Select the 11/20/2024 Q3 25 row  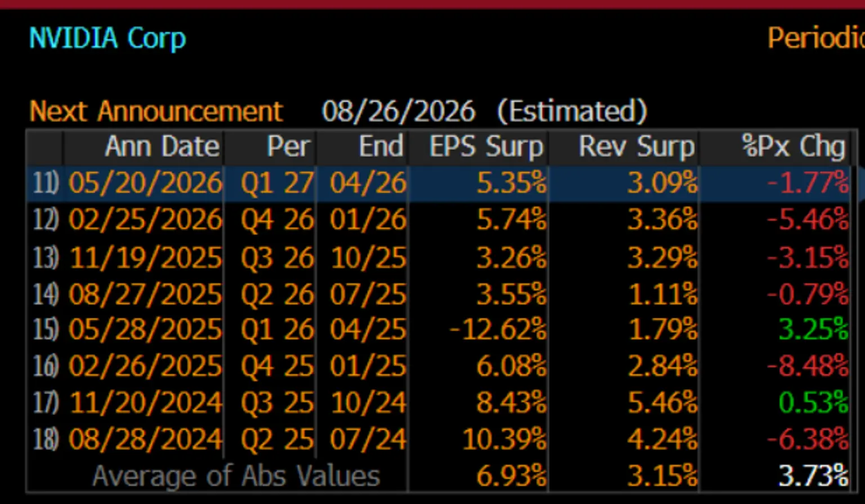pyautogui.click(x=439, y=403)
